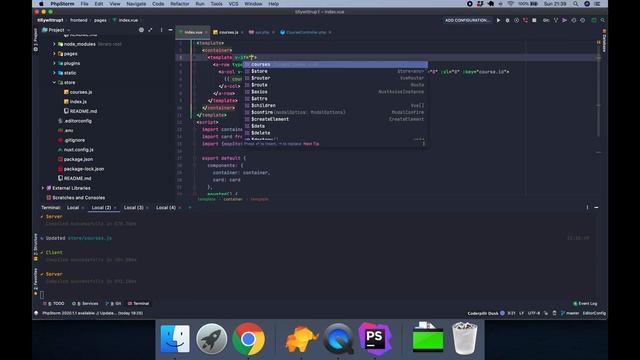Open the Git tool window button
The image size is (640, 360).
(113, 303)
